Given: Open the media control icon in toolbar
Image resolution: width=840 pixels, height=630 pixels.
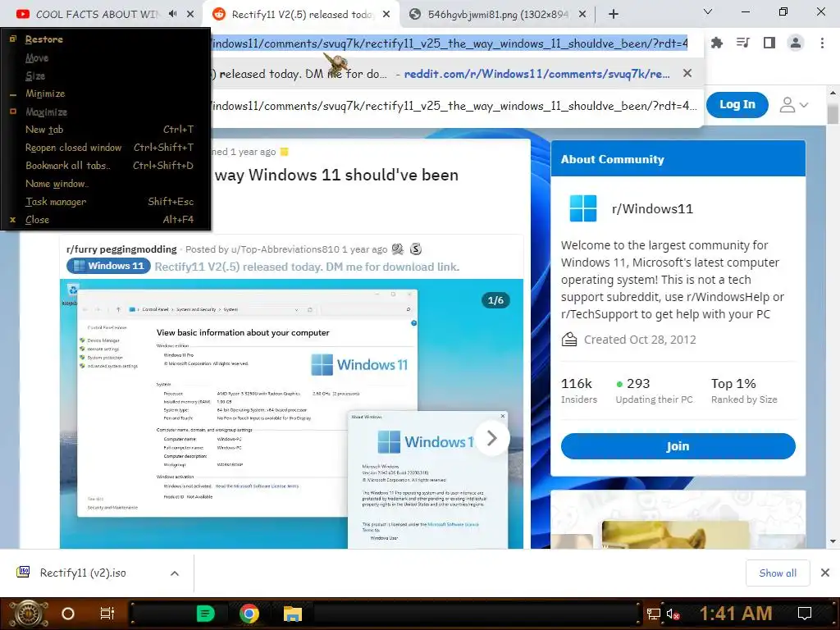Looking at the screenshot, I should click(743, 43).
